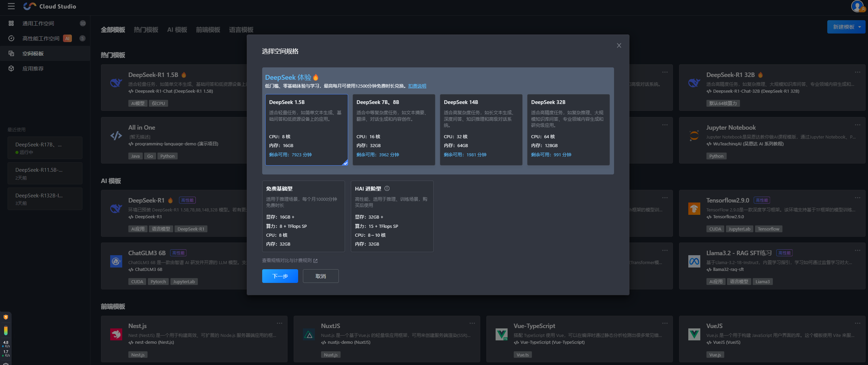868x365 pixels.
Task: Click the Tensorflow2.9.0 logo icon
Action: (x=694, y=208)
